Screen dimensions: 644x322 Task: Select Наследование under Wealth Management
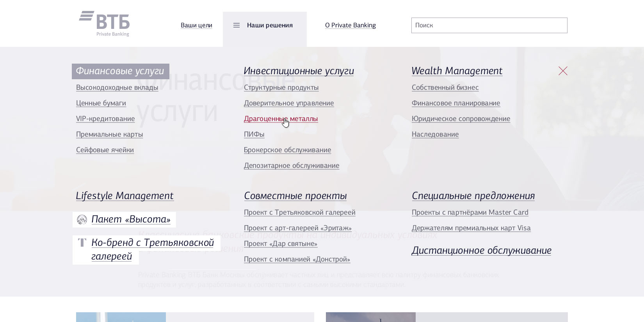(x=435, y=134)
